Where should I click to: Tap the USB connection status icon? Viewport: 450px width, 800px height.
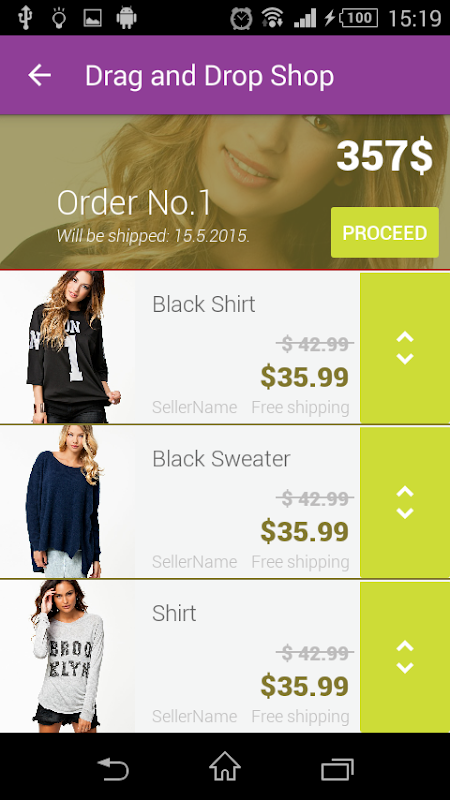click(x=25, y=18)
